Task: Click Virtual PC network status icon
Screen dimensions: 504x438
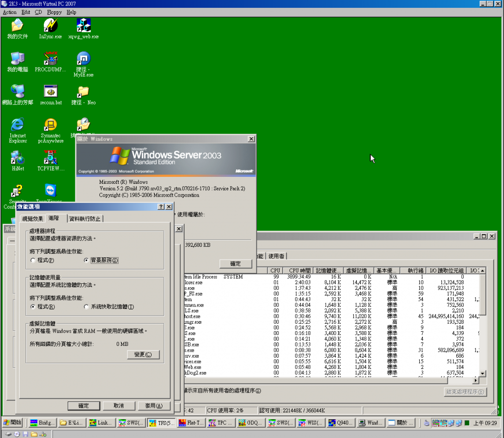Action: tap(43, 434)
